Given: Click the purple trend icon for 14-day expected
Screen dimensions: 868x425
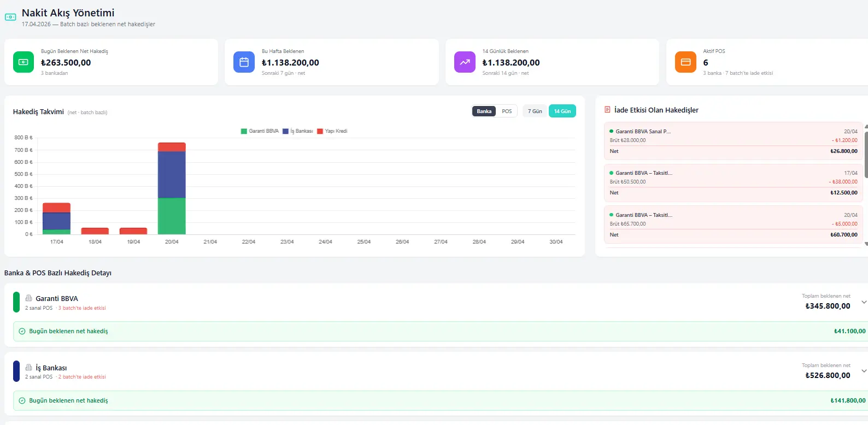Looking at the screenshot, I should 465,62.
